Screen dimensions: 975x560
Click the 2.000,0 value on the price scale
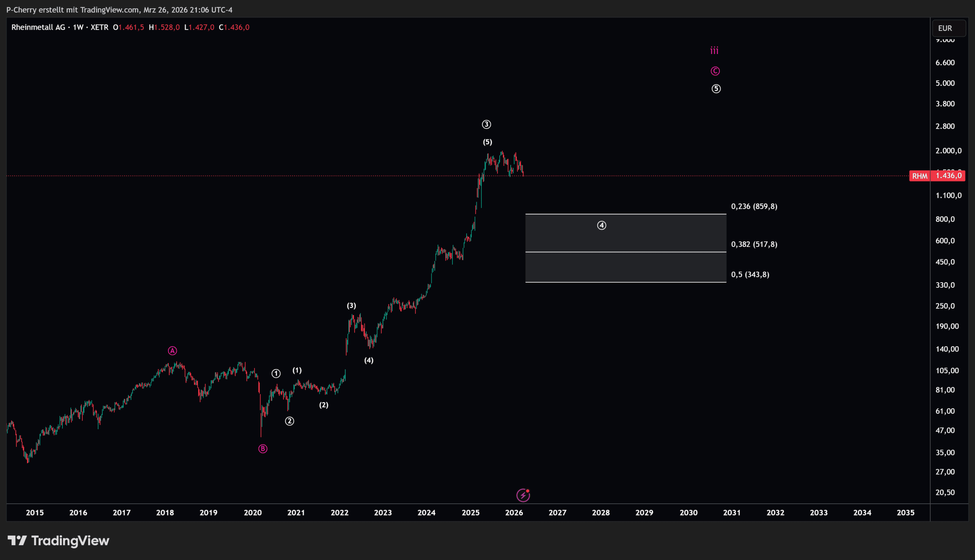948,151
